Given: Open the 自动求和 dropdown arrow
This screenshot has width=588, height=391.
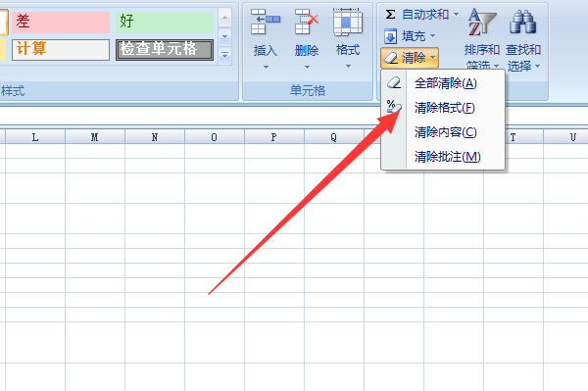Looking at the screenshot, I should (x=456, y=15).
